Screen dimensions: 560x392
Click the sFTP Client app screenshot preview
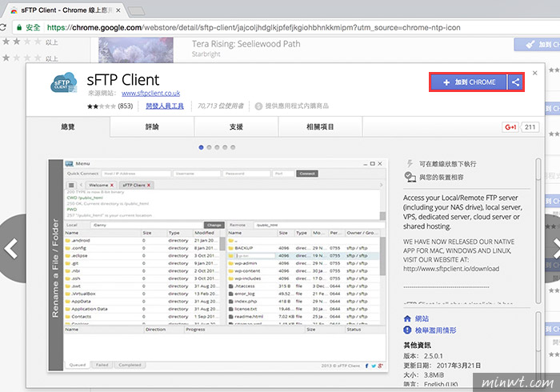(x=218, y=266)
